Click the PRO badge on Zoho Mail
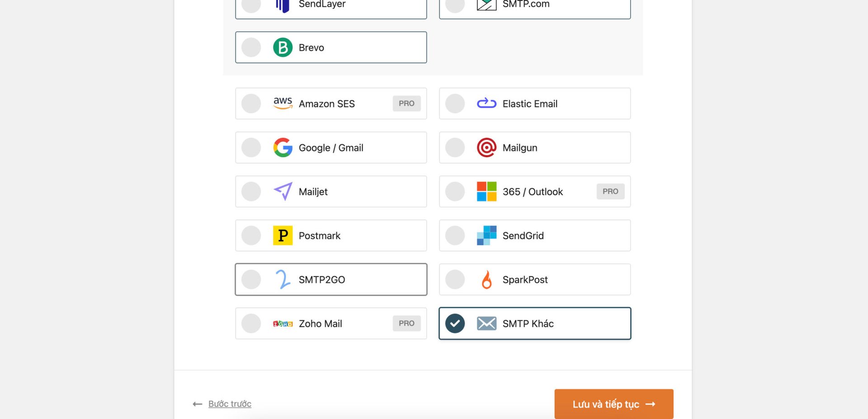The image size is (868, 419). [406, 323]
